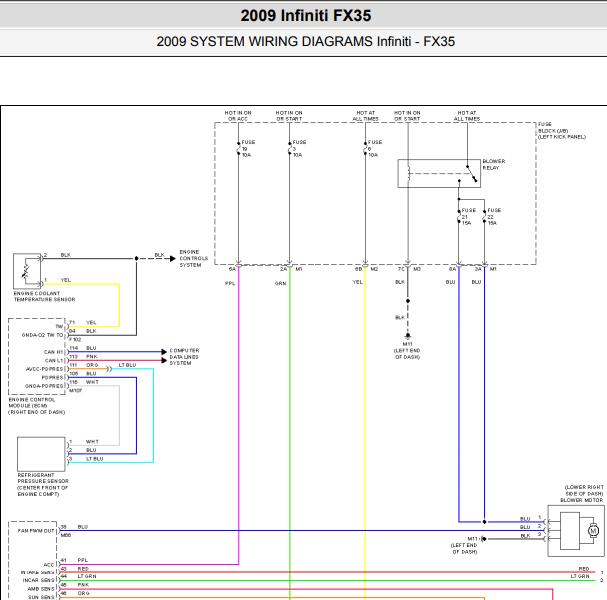Click the 'ENGINE CONTROL MODULE (ECM)' caption
Viewport: 607px width, 600px height.
[x=37, y=406]
